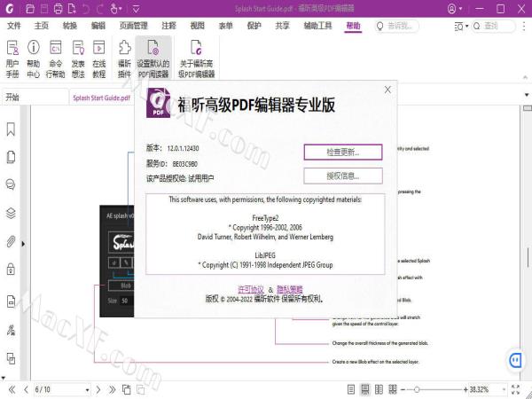
Task: Select continuous page view mode
Action: point(365,389)
